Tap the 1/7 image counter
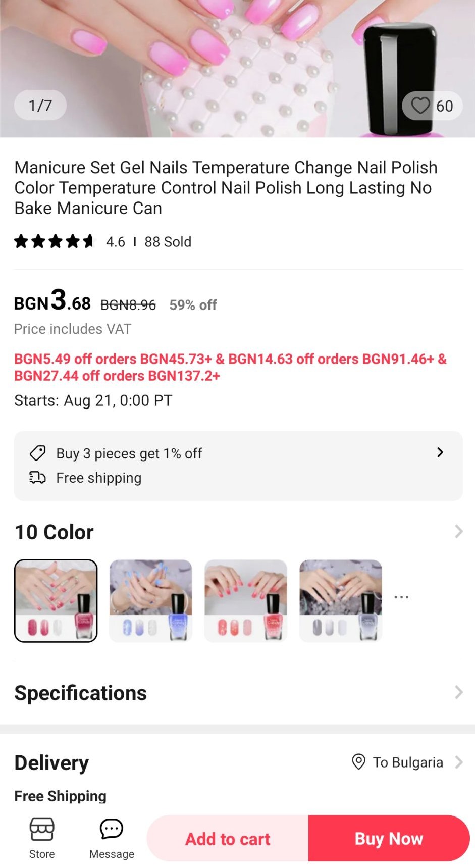The height and width of the screenshot is (868, 475). (40, 106)
